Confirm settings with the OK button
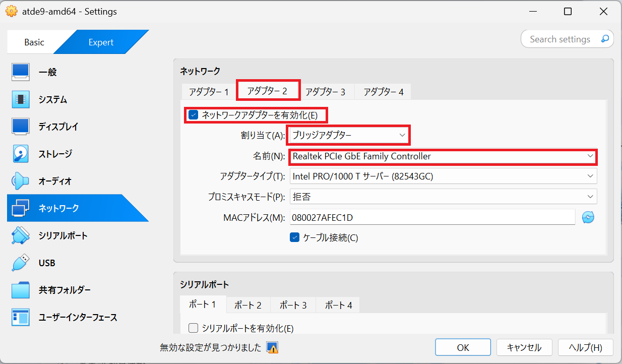This screenshot has height=364, width=622. (x=463, y=347)
